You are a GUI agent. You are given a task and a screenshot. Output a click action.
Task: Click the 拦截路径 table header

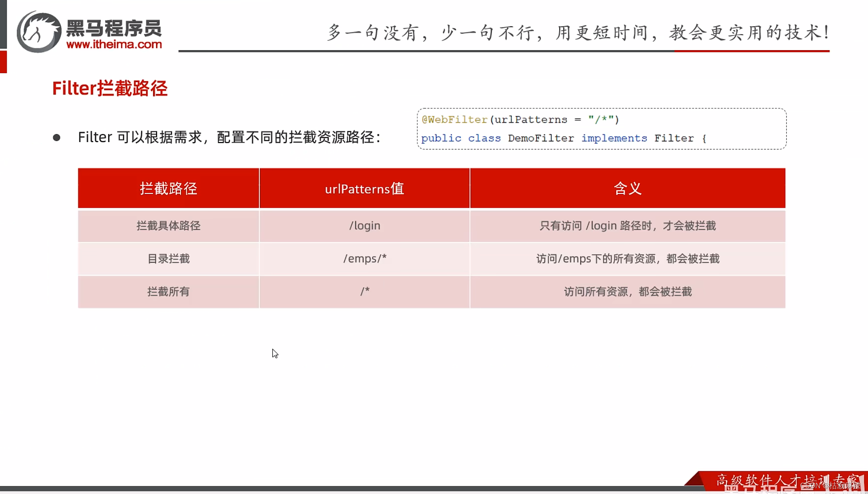click(169, 188)
